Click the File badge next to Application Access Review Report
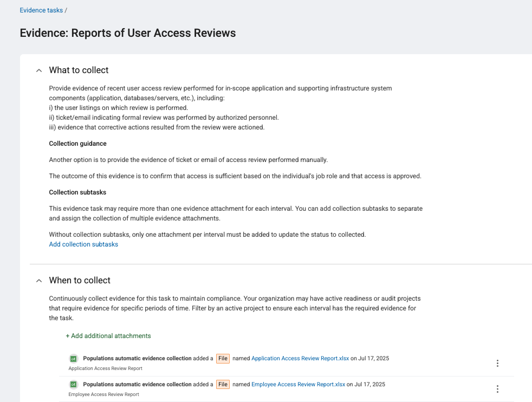 point(223,358)
